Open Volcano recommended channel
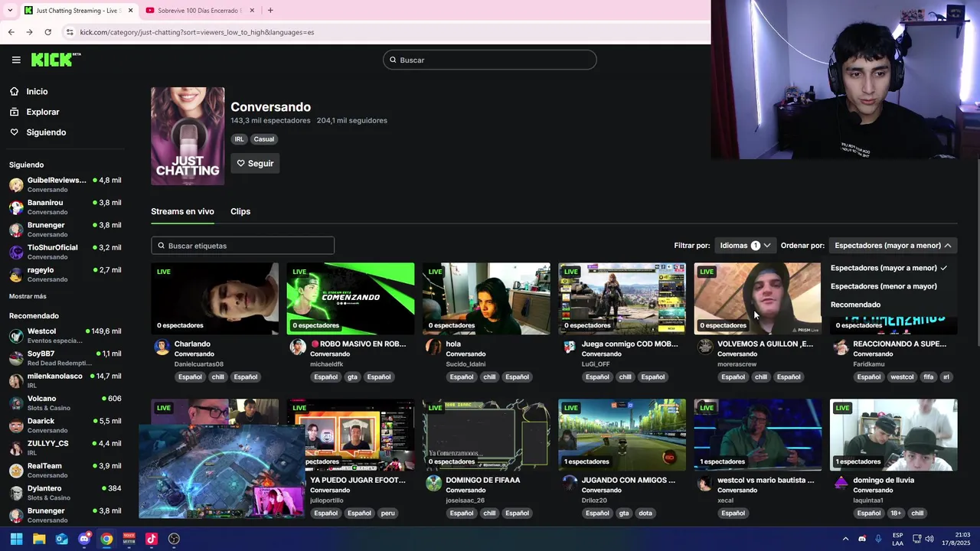 65,403
